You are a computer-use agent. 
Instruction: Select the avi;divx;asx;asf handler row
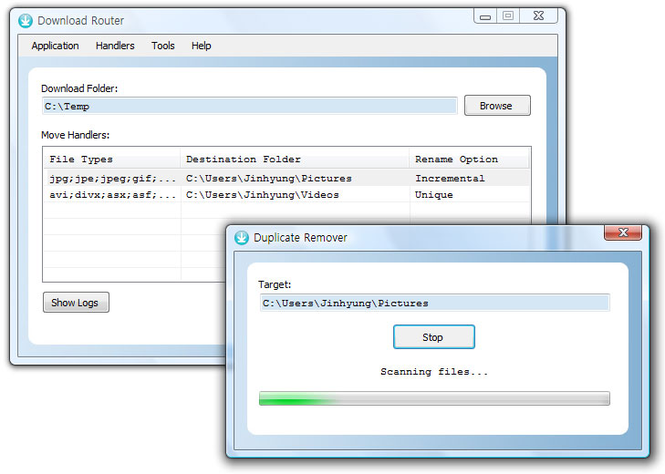[287, 195]
